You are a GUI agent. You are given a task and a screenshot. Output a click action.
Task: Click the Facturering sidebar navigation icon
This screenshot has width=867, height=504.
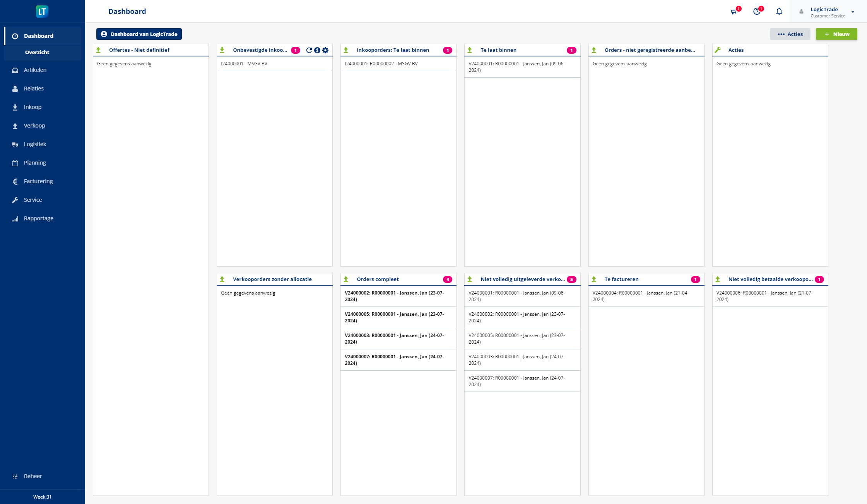(15, 181)
